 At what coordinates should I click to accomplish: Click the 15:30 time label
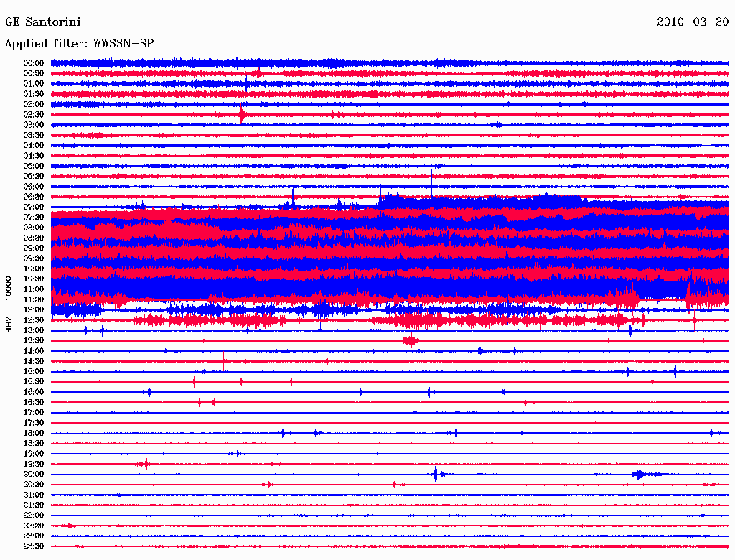click(34, 382)
